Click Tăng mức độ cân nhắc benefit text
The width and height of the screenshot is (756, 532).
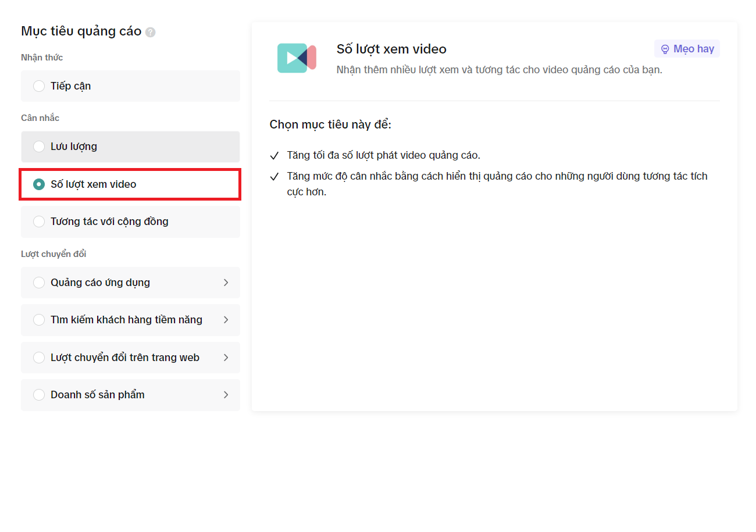497,184
